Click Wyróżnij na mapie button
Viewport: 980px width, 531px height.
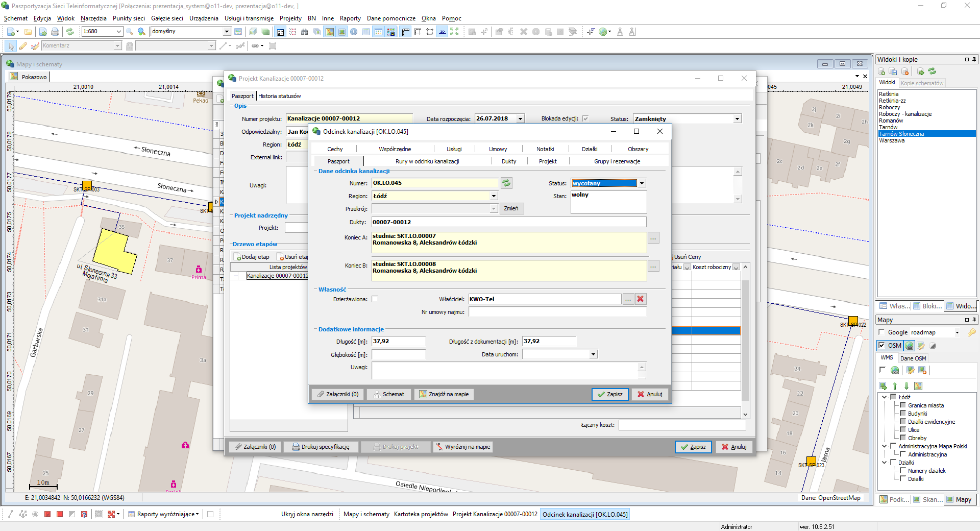[462, 447]
